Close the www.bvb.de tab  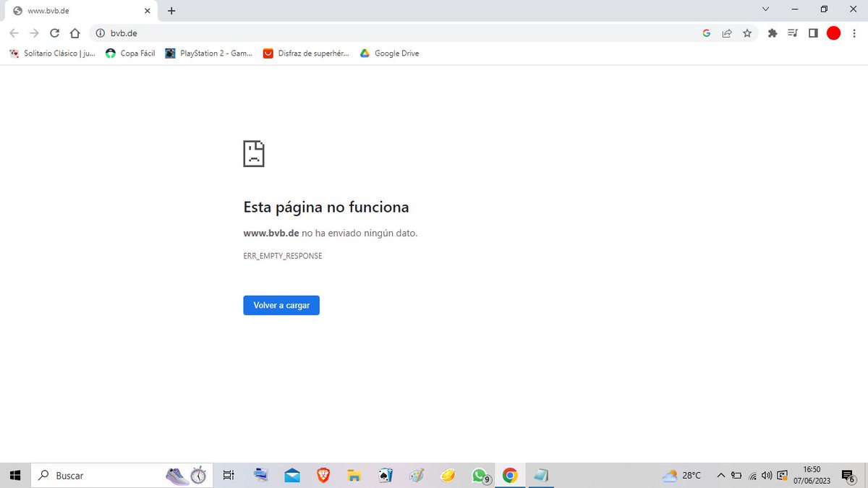[148, 11]
